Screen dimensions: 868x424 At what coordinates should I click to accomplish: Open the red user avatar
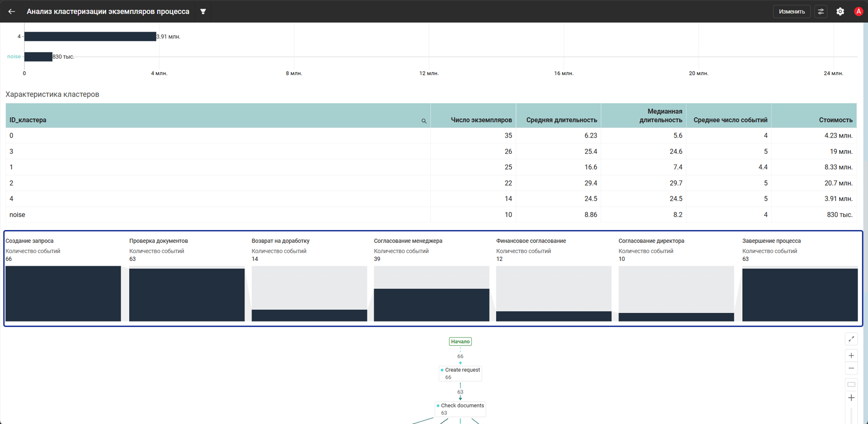point(858,12)
